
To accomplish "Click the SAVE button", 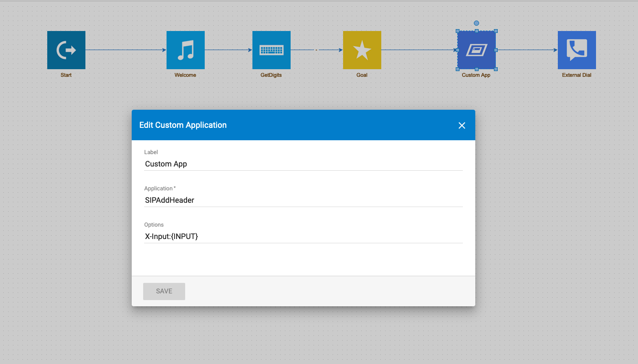I will (164, 291).
